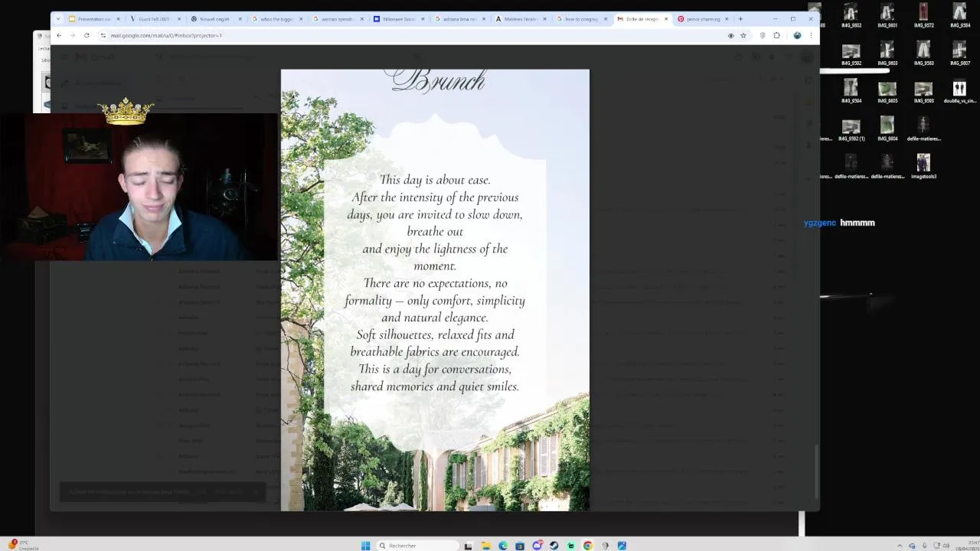Open the Chrome profile avatar
This screenshot has width=980, height=551.
[x=797, y=35]
